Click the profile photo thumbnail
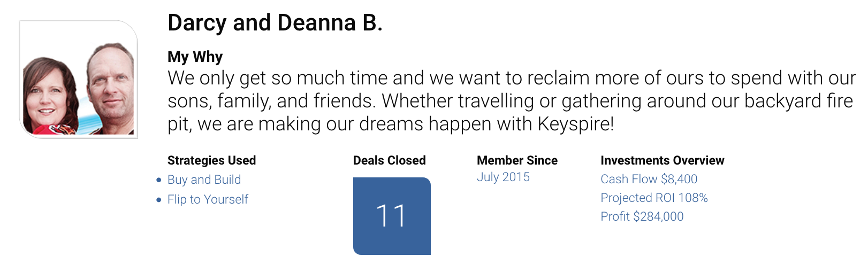 [79, 79]
